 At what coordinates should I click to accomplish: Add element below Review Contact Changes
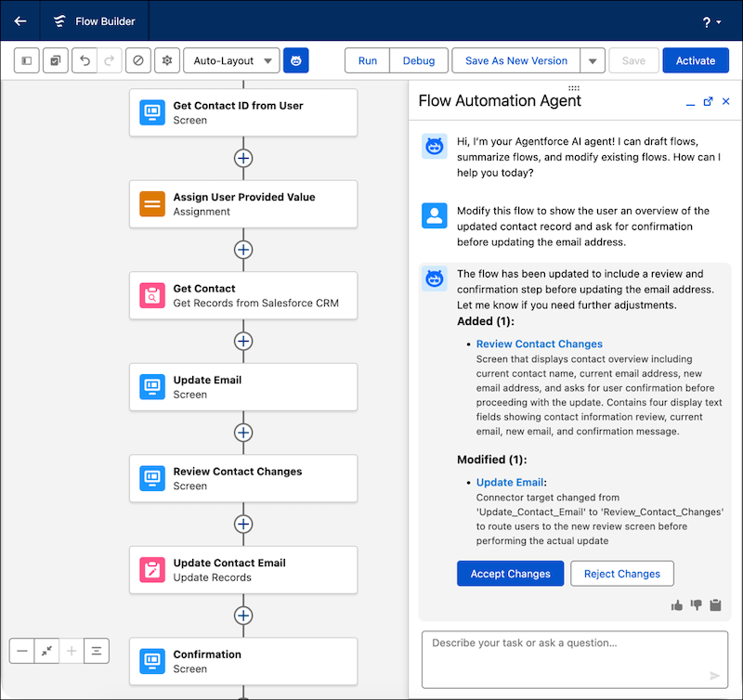point(243,524)
